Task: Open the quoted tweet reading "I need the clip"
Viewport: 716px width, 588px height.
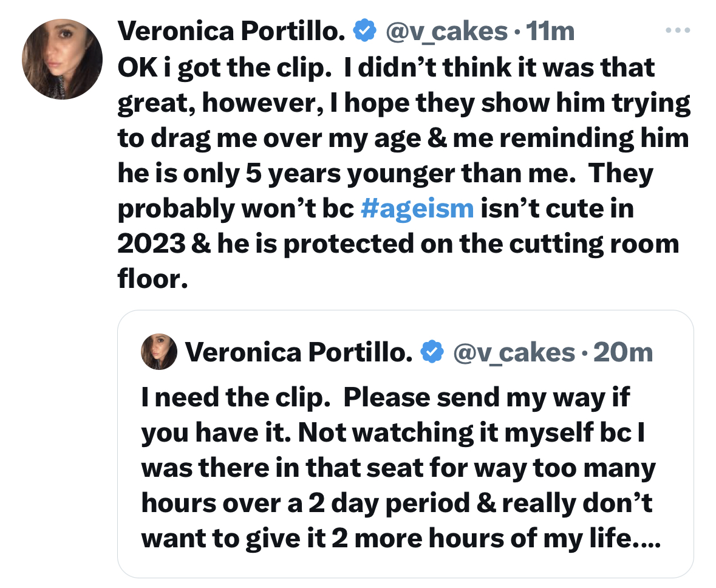Action: [x=406, y=444]
